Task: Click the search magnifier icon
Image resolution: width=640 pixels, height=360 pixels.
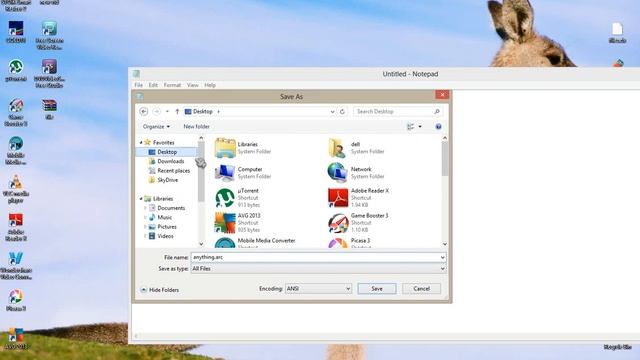Action: pos(437,111)
